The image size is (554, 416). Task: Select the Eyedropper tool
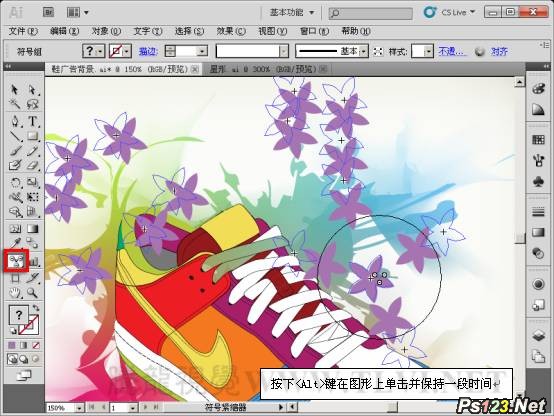point(15,243)
